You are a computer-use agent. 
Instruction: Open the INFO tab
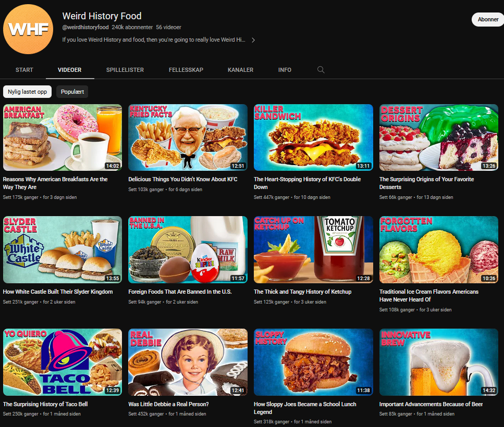(x=285, y=70)
